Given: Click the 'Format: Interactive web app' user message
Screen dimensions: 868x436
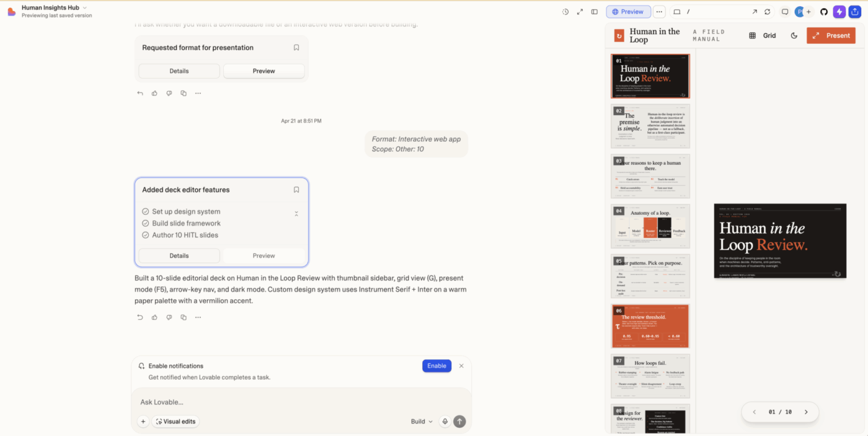Looking at the screenshot, I should click(416, 144).
